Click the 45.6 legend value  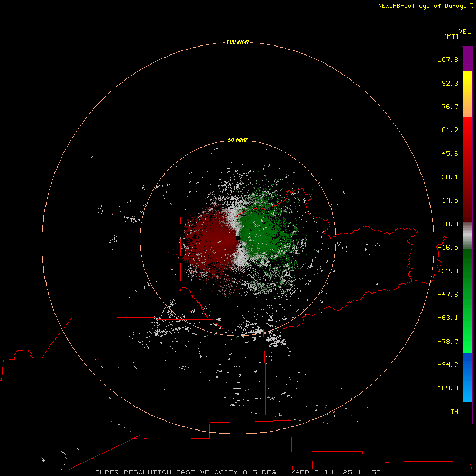[450, 153]
